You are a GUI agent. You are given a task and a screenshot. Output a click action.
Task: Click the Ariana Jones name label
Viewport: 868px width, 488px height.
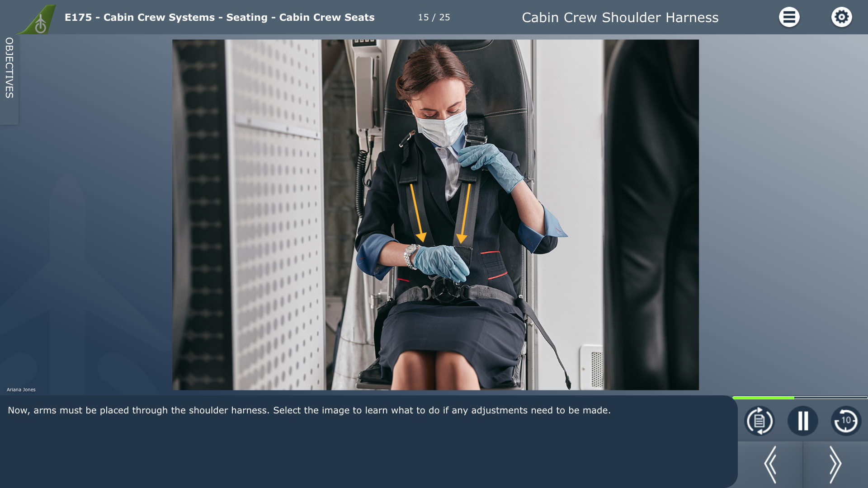pos(21,389)
